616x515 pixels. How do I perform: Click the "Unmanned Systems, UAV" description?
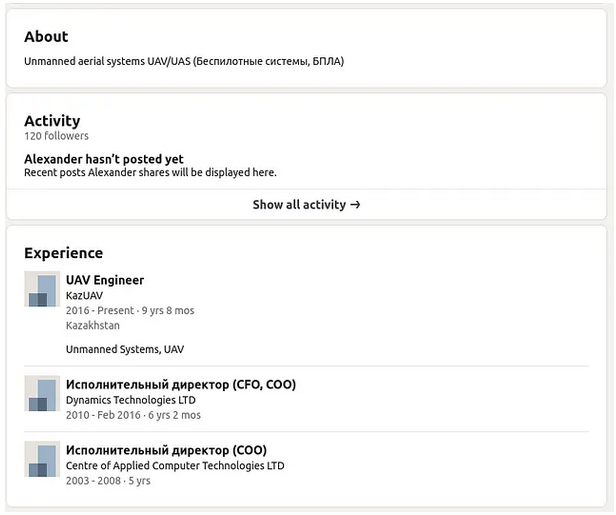click(x=125, y=349)
